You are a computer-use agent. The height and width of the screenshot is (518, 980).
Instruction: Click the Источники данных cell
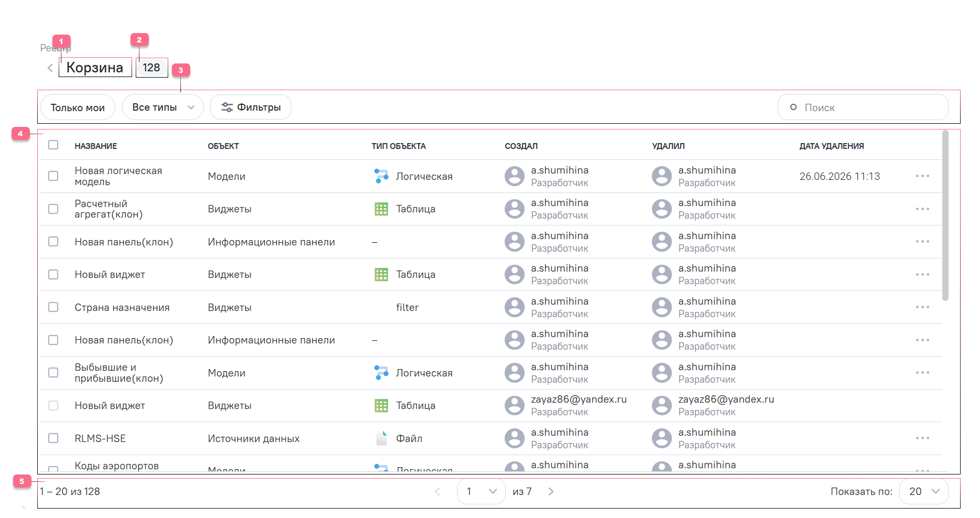click(254, 439)
